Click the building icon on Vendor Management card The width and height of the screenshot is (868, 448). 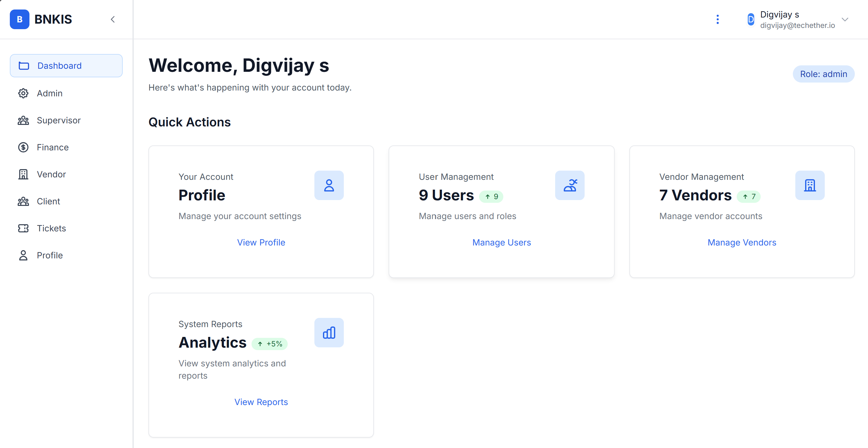click(810, 185)
